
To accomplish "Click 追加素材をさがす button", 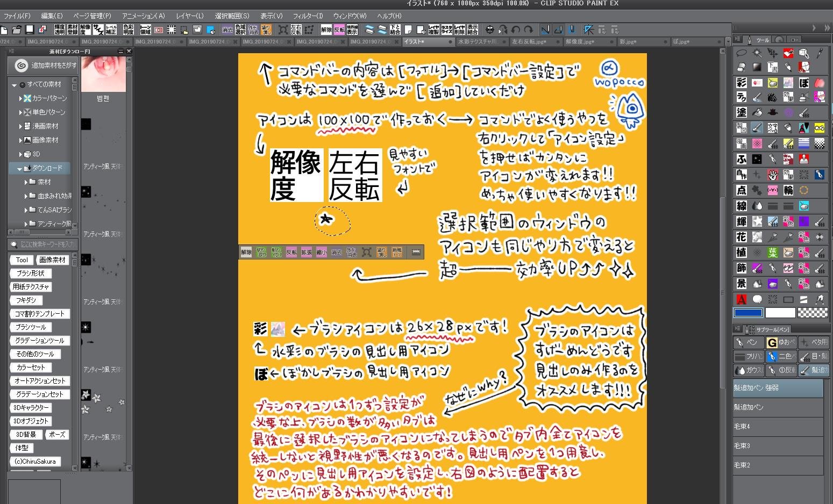I will [x=43, y=66].
